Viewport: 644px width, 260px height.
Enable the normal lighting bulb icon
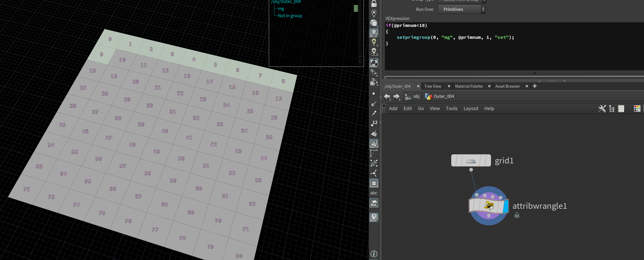(374, 32)
